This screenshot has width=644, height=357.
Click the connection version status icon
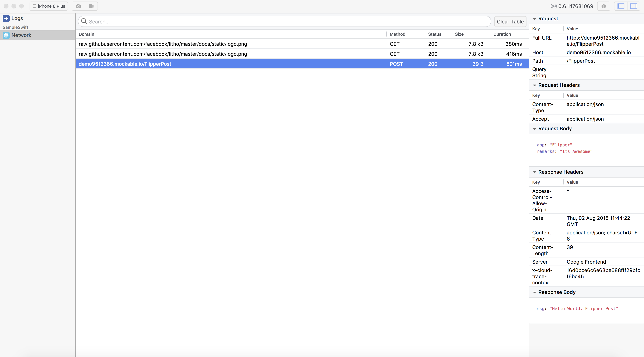coord(554,6)
